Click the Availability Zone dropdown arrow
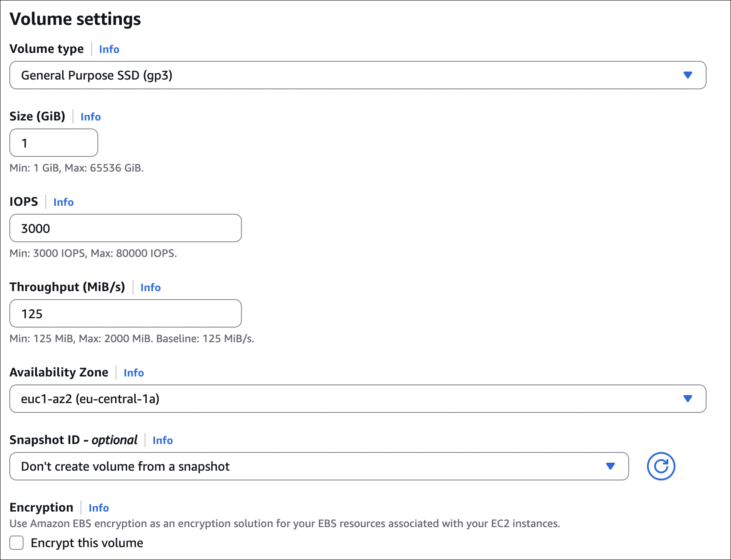The width and height of the screenshot is (731, 560). pyautogui.click(x=687, y=399)
